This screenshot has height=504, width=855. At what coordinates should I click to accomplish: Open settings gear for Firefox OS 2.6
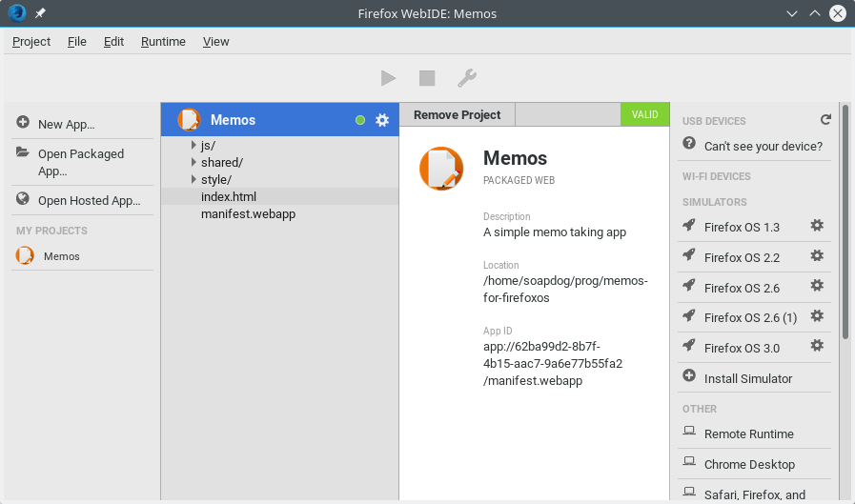click(817, 285)
